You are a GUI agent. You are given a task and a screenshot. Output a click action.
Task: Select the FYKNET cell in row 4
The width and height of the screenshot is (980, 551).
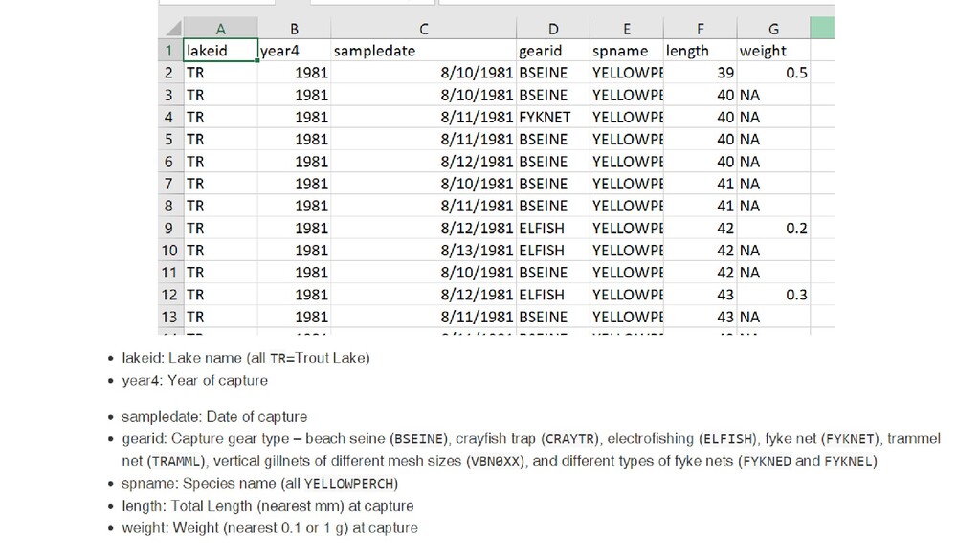click(x=552, y=117)
